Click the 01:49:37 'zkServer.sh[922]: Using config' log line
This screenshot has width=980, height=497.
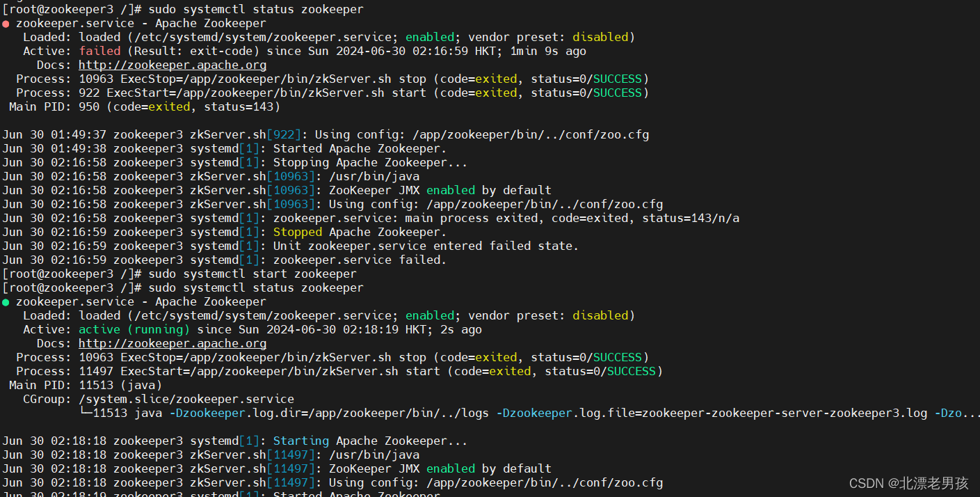tap(326, 134)
